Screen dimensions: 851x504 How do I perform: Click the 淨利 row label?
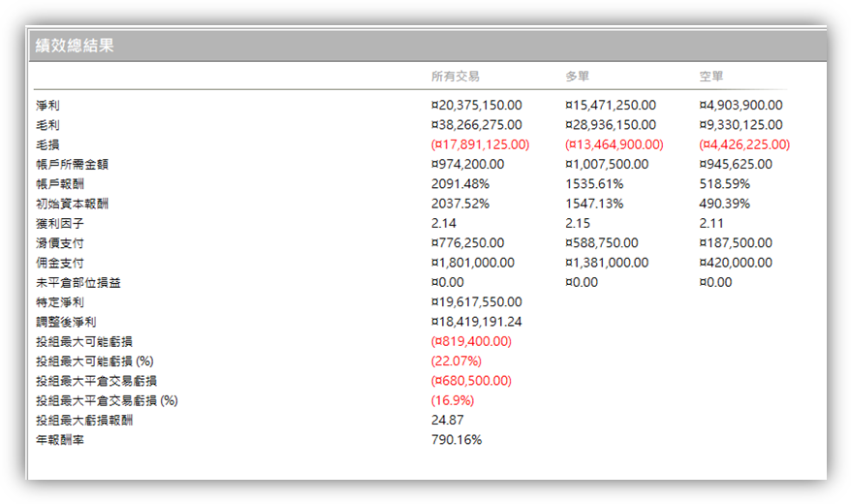click(x=47, y=106)
